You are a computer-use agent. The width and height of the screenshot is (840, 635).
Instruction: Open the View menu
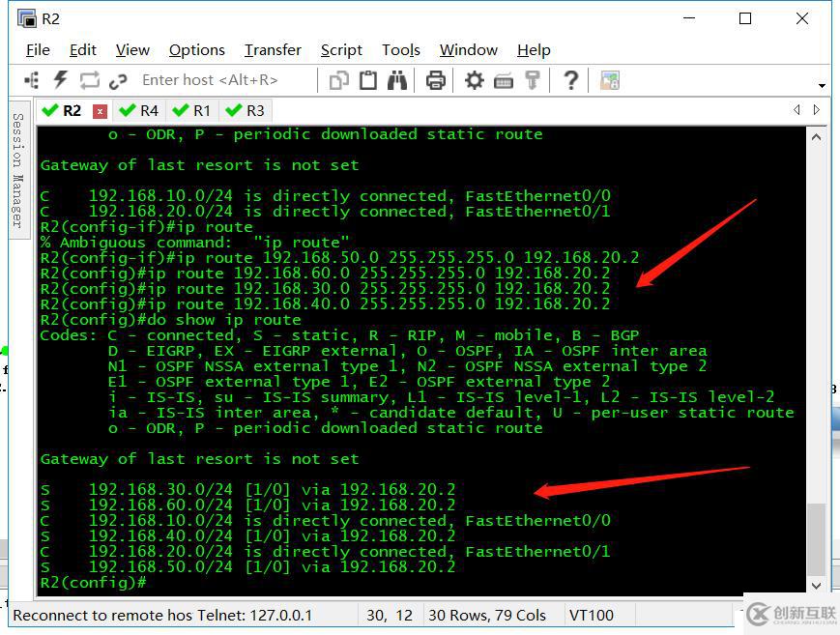tap(132, 50)
